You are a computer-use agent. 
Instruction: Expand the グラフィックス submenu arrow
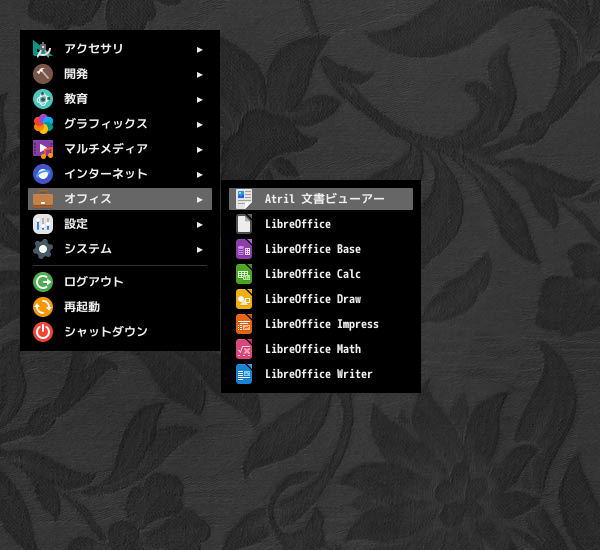click(199, 124)
